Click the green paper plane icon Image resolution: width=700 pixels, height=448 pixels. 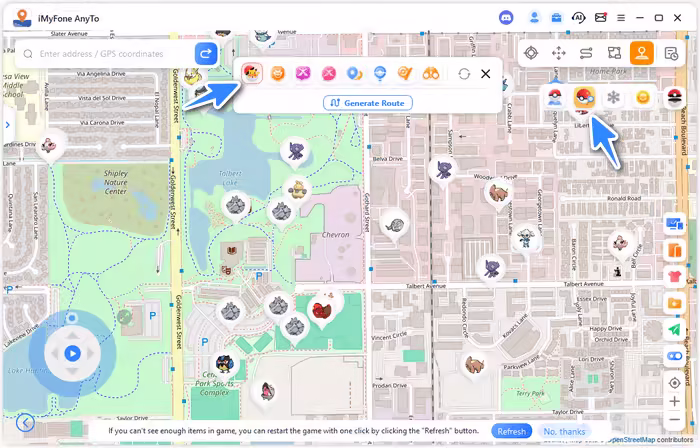[x=675, y=330]
